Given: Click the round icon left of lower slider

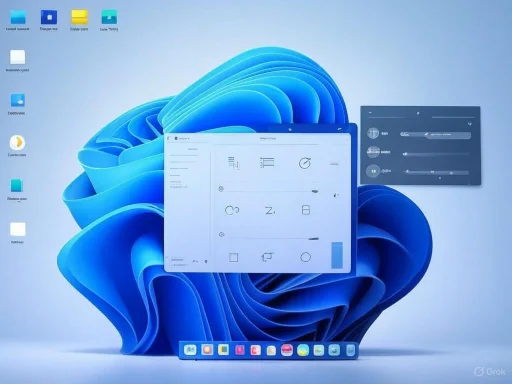Looking at the screenshot, I should [x=221, y=235].
